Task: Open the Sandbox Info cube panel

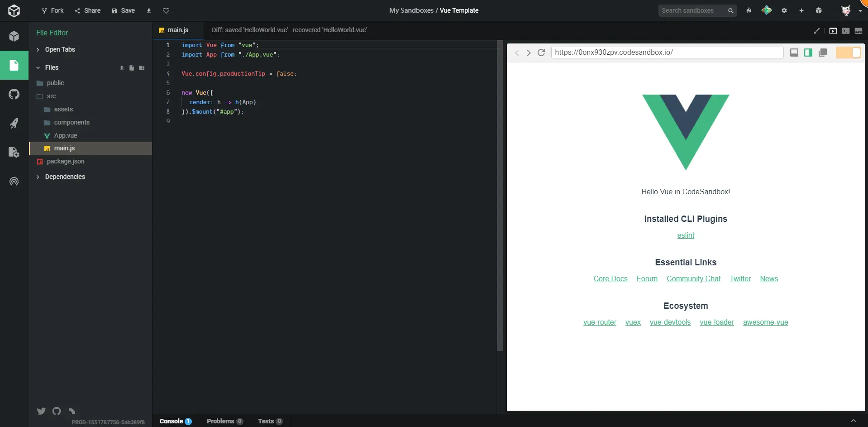Action: 14,36
